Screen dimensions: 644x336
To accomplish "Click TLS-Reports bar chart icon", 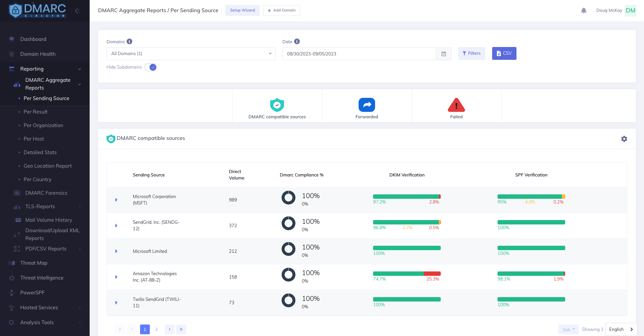I will pos(17,207).
